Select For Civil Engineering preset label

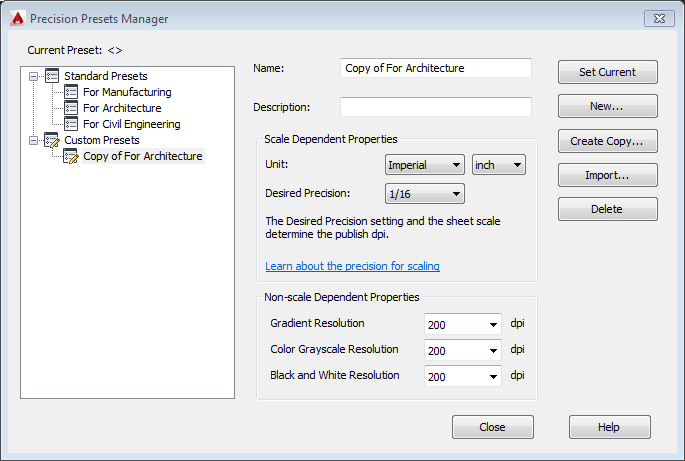pyautogui.click(x=131, y=124)
